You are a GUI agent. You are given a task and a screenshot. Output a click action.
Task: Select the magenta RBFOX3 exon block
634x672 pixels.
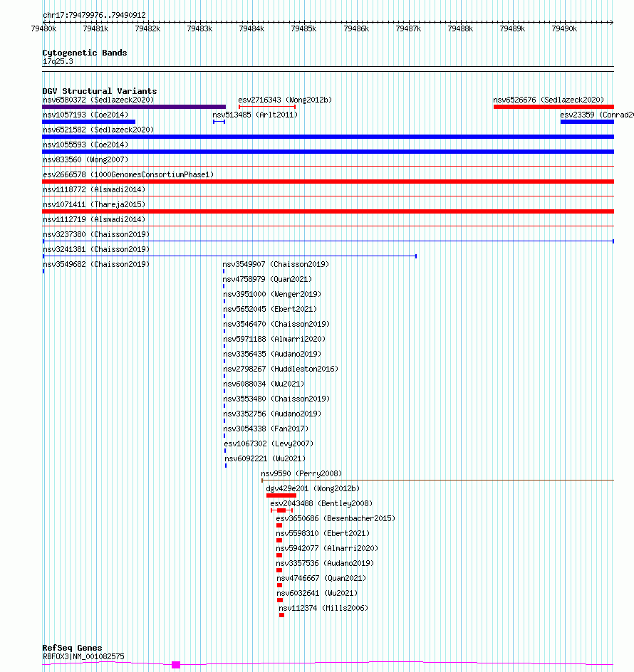[x=176, y=665]
